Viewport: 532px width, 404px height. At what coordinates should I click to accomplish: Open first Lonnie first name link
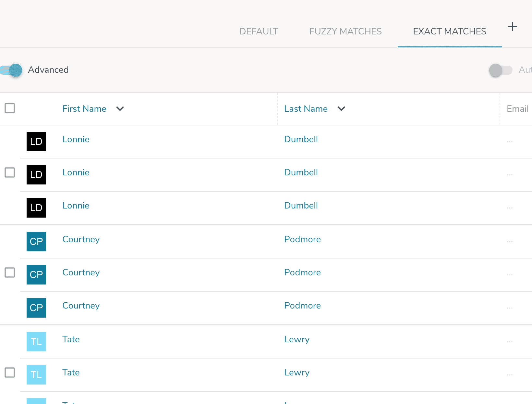pos(76,139)
